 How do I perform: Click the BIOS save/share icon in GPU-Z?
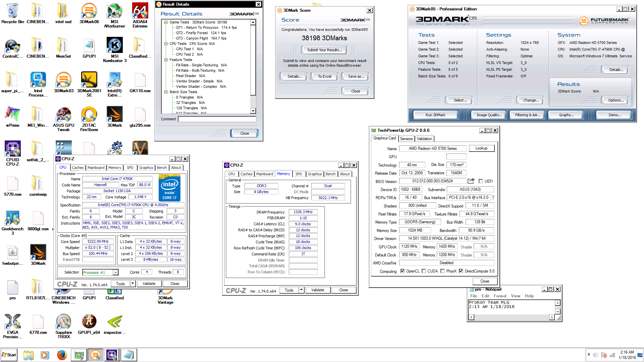[x=471, y=181]
